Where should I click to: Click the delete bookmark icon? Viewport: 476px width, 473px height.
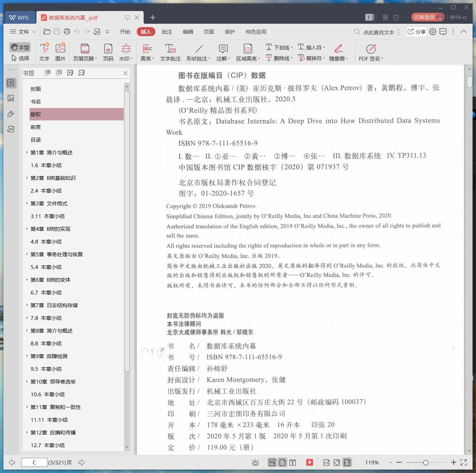click(x=81, y=73)
